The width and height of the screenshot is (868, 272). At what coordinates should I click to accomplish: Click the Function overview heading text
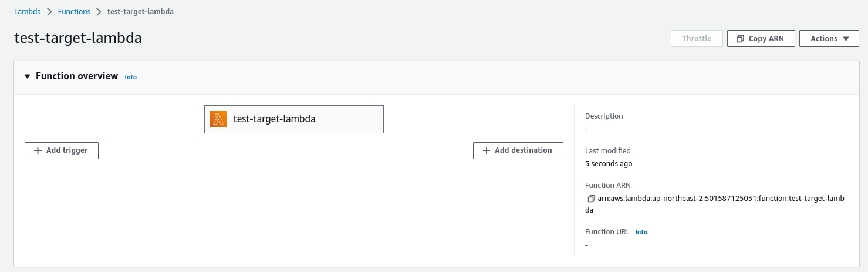[77, 76]
